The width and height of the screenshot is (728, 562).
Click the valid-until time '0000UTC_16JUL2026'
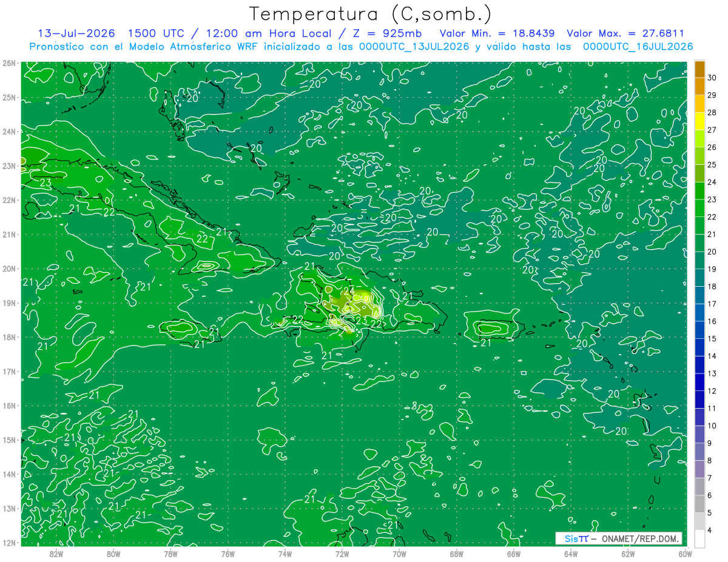pos(638,47)
